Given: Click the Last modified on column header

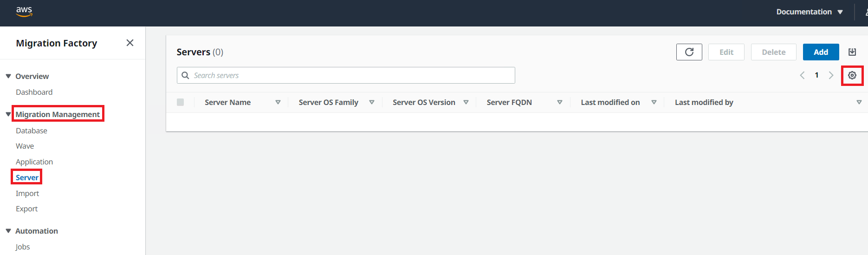Looking at the screenshot, I should pyautogui.click(x=610, y=102).
